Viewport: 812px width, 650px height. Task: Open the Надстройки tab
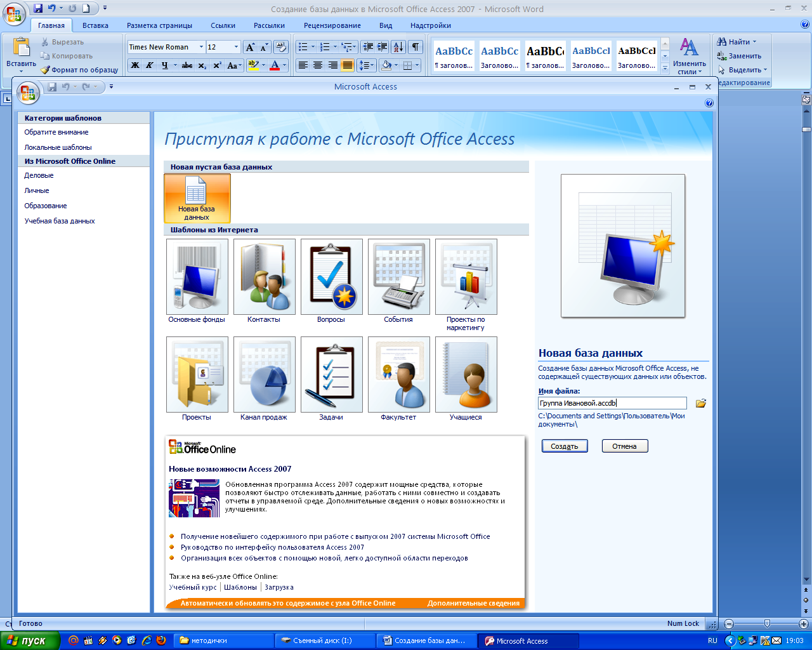(x=431, y=25)
